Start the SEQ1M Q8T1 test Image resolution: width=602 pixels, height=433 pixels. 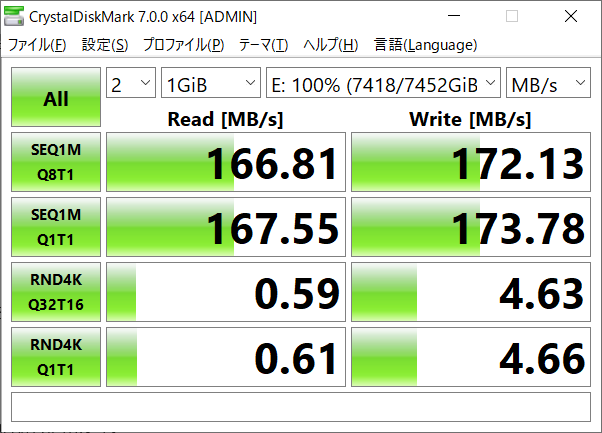56,162
